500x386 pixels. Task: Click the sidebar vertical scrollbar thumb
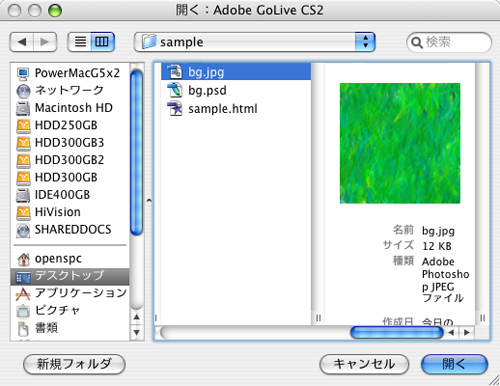136,153
